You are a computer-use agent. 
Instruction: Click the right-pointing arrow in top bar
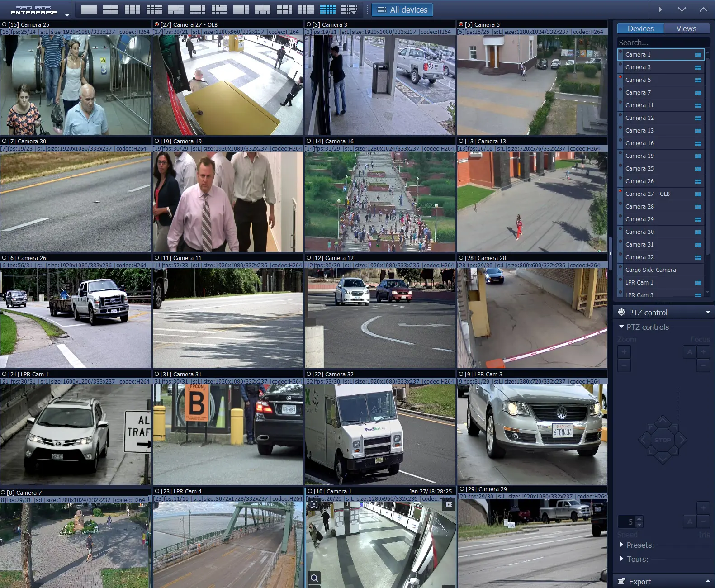tap(660, 9)
